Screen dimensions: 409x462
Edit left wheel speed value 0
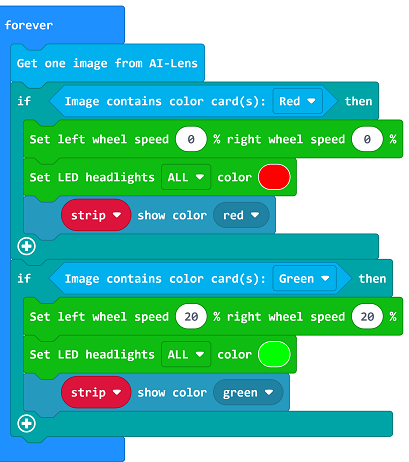pyautogui.click(x=191, y=139)
